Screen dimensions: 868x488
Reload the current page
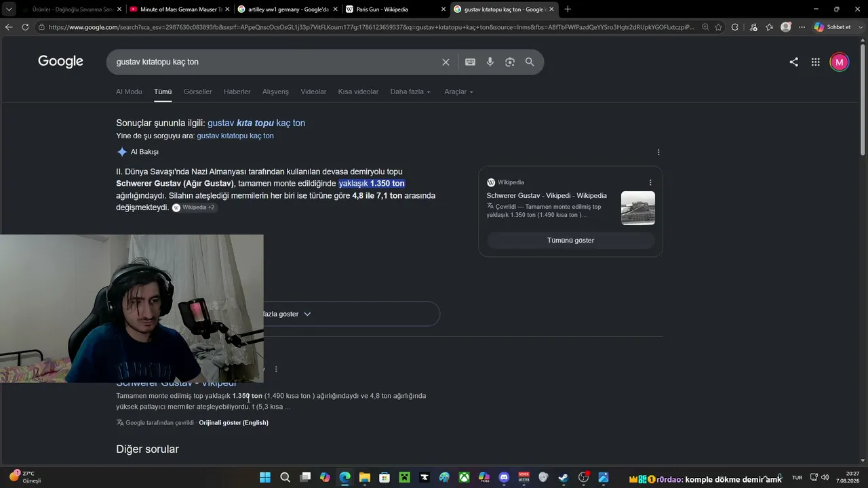click(25, 27)
